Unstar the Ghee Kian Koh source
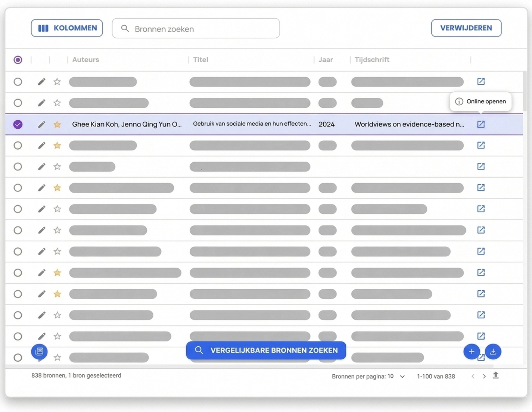Image resolution: width=532 pixels, height=412 pixels. (x=57, y=124)
